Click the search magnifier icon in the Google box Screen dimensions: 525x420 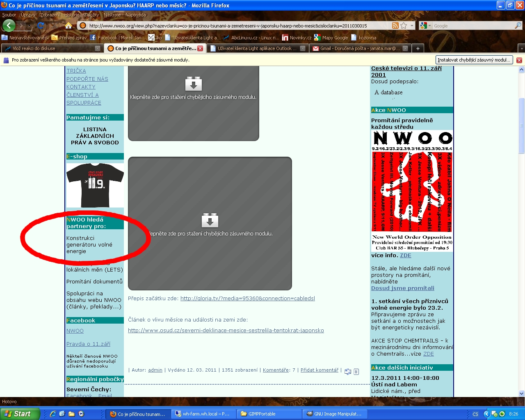(518, 25)
